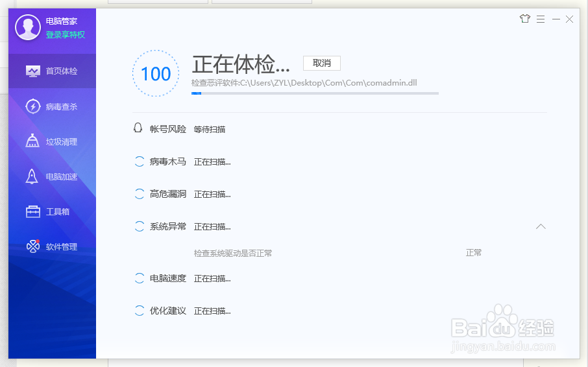Open the 工具箱 toolbox tab
The height and width of the screenshot is (367, 588).
tap(52, 211)
